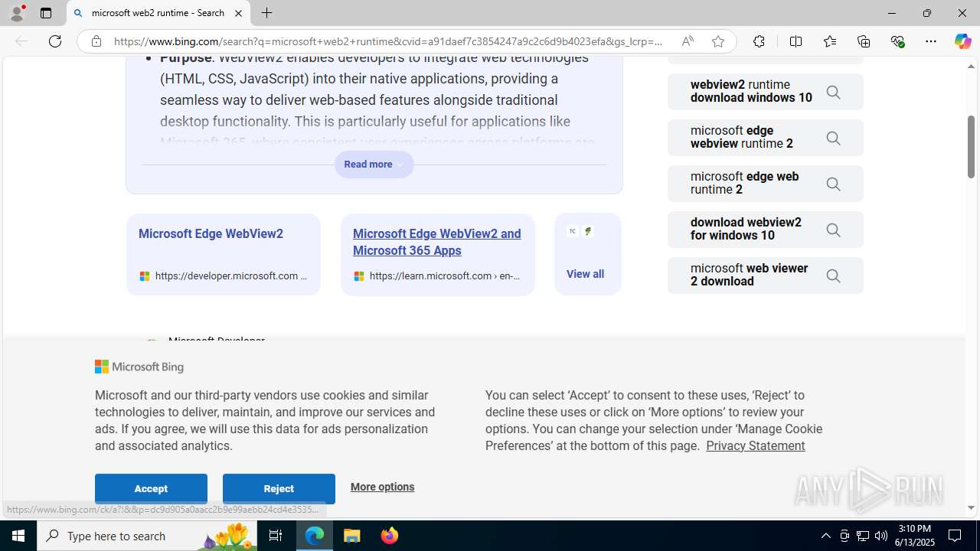980x551 pixels.
Task: Open the Favorites list icon
Action: (x=829, y=41)
